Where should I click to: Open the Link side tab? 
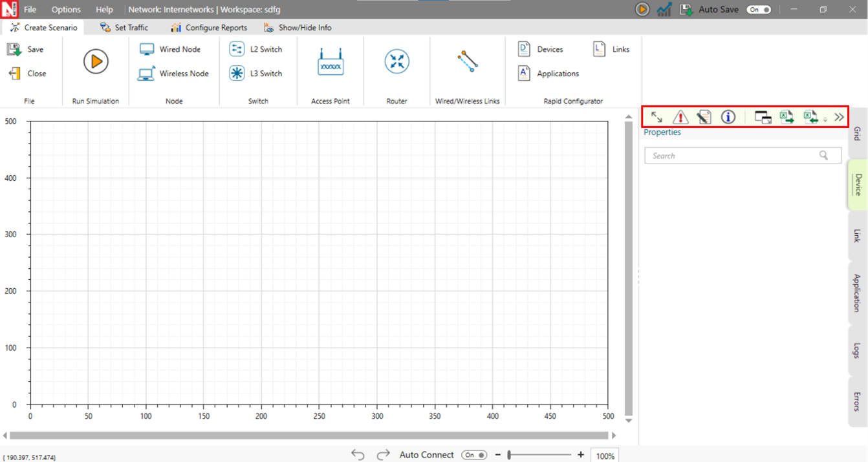point(857,236)
